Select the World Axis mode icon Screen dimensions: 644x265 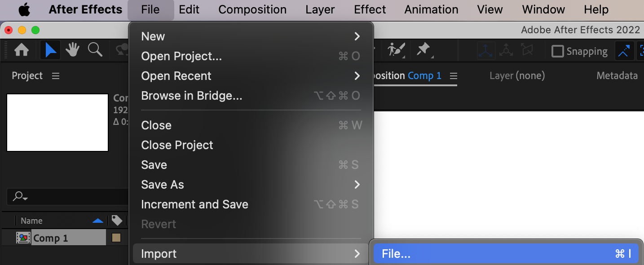coord(506,51)
